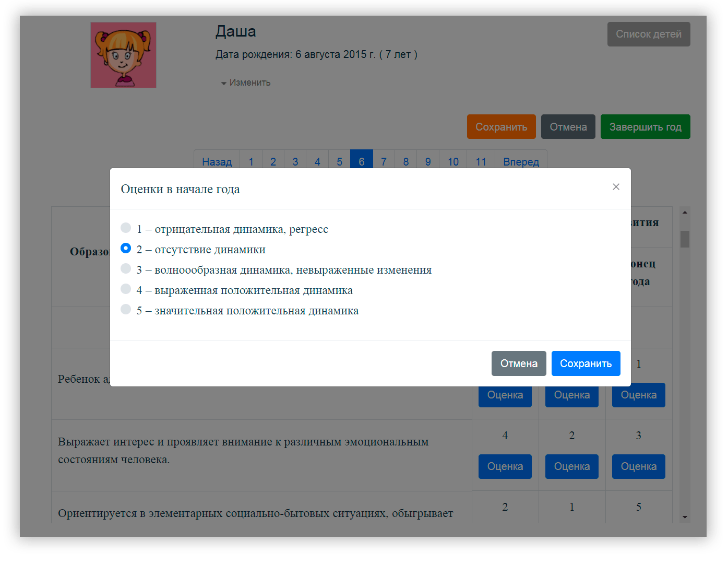This screenshot has height=564, width=728.
Task: Click Отмена button in dialog footer
Action: (518, 363)
